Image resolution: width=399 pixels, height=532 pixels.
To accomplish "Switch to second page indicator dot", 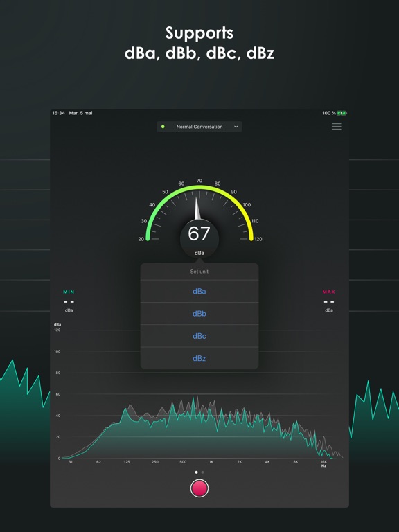I will pos(202,472).
